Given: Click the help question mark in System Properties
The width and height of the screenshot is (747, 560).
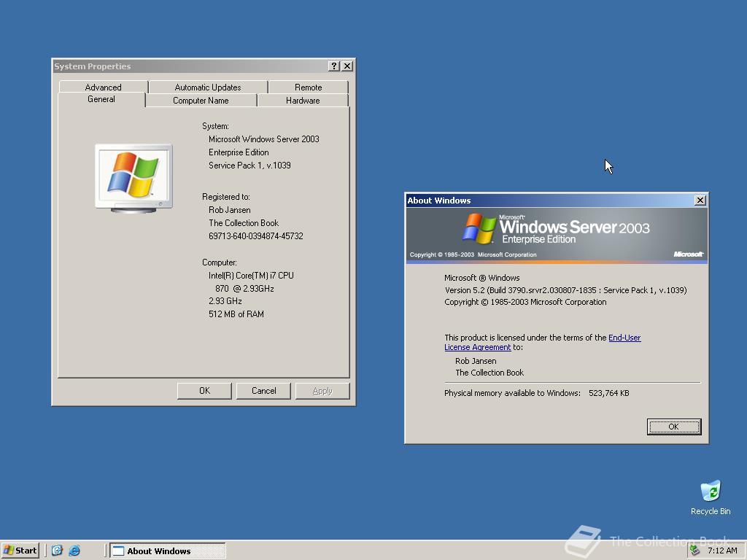Looking at the screenshot, I should [x=334, y=66].
